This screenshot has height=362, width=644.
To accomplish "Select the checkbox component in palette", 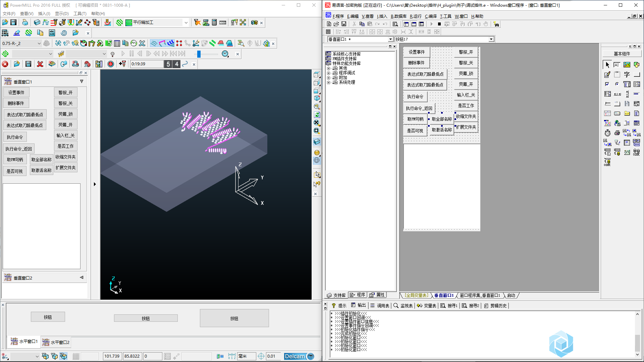I will [x=607, y=84].
